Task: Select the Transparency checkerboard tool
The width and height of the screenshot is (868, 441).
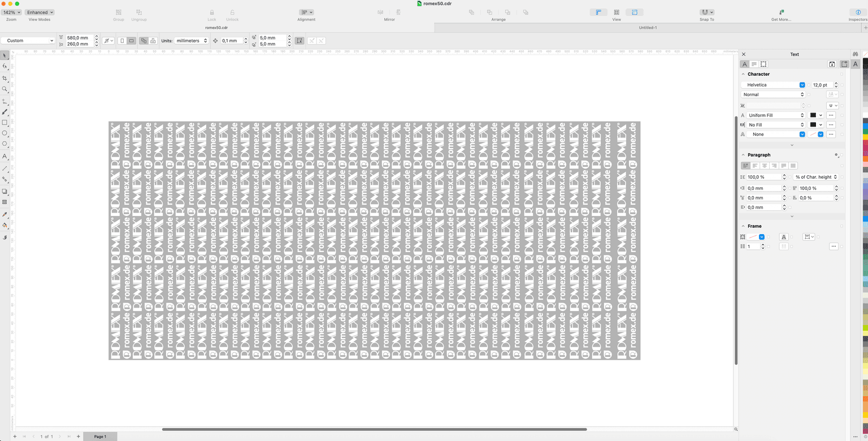Action: coord(5,202)
